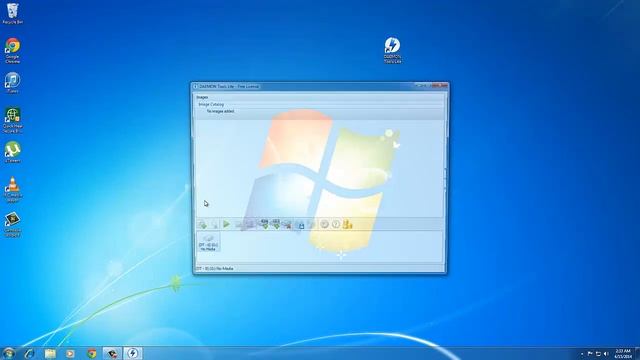Select the DAEMON Tools Lite desktop shortcut
The image size is (640, 360).
[392, 51]
